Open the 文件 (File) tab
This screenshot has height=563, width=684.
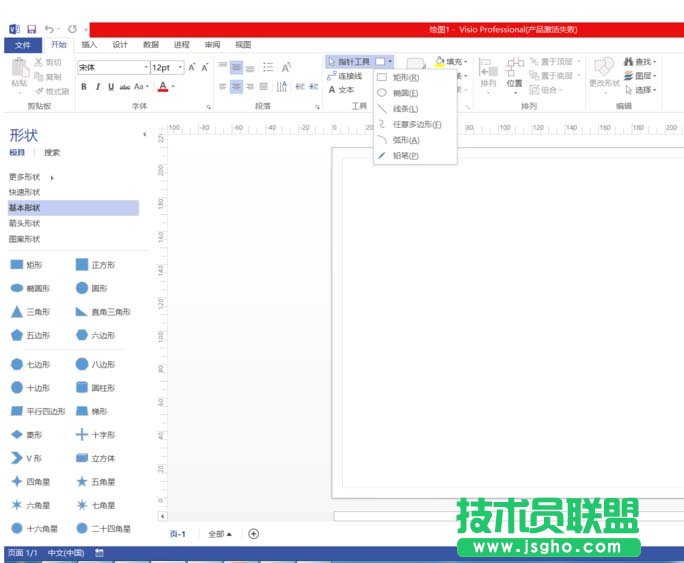(x=23, y=45)
